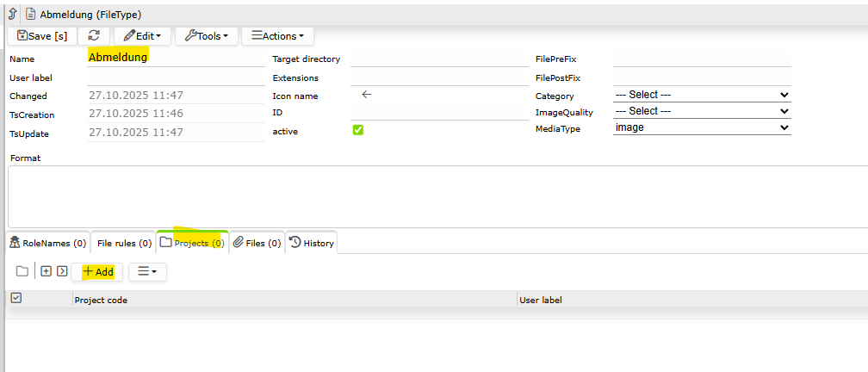Click the ID input field
The image size is (868, 372).
[439, 112]
